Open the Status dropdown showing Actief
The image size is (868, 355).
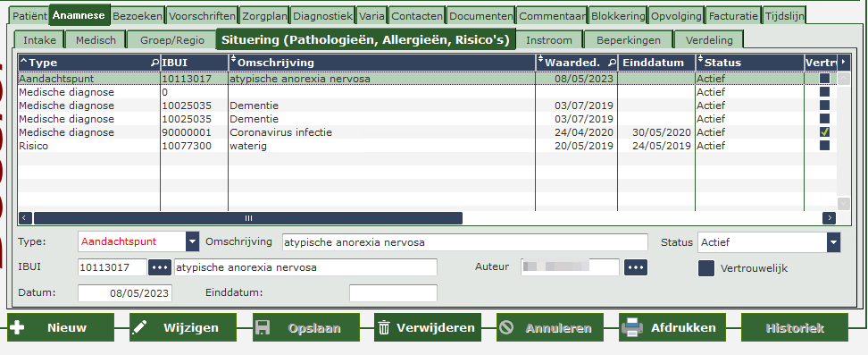click(x=834, y=242)
